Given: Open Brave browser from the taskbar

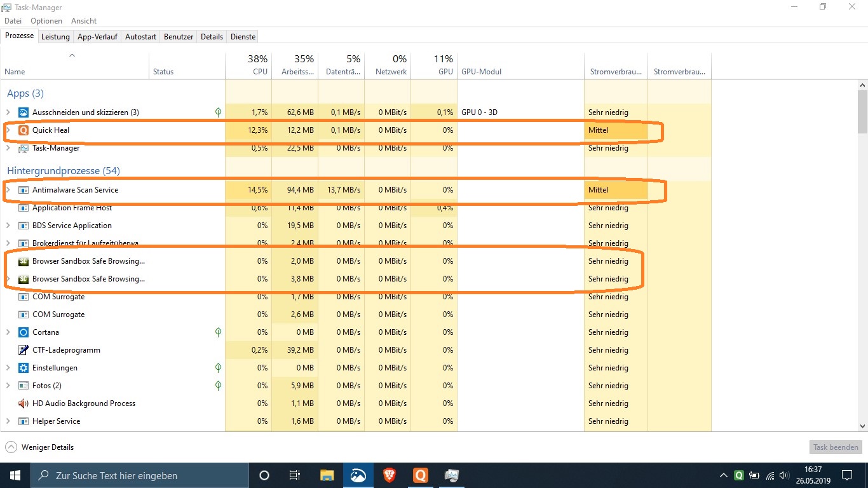Looking at the screenshot, I should (x=389, y=475).
